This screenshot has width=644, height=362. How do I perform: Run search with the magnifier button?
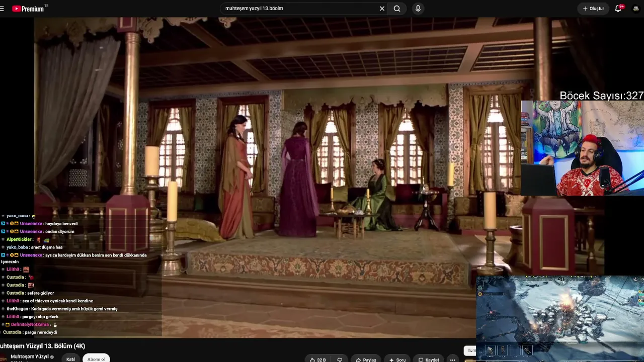click(x=397, y=9)
